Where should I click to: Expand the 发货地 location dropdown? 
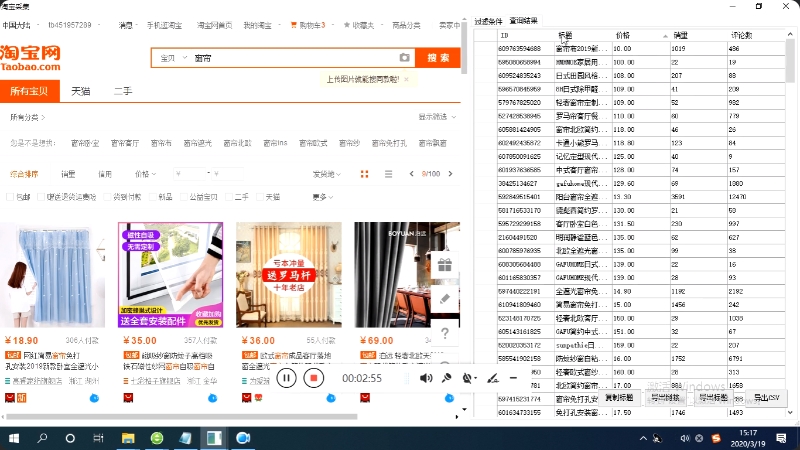pyautogui.click(x=324, y=173)
